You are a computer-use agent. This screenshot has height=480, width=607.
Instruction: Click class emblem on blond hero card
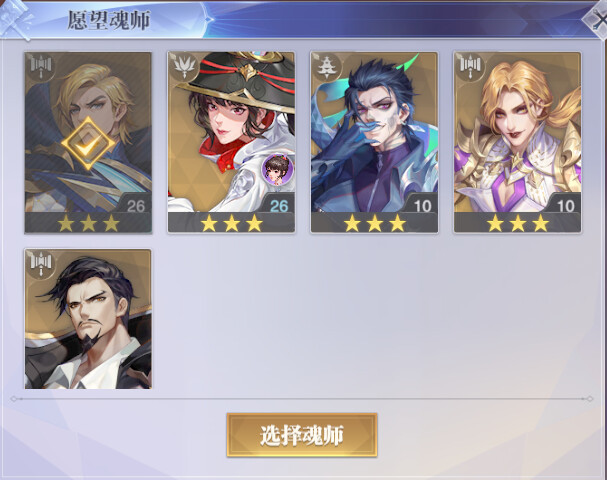pos(41,66)
